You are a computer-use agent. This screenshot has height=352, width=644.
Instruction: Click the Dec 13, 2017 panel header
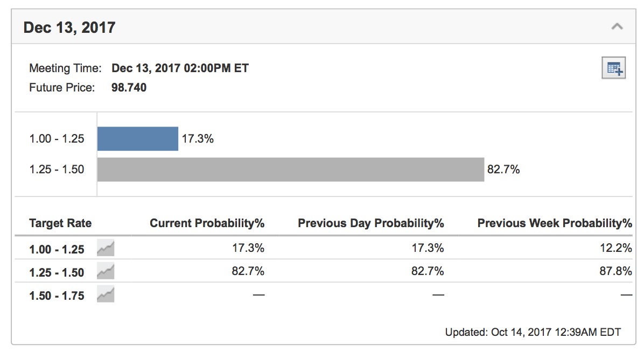[69, 27]
